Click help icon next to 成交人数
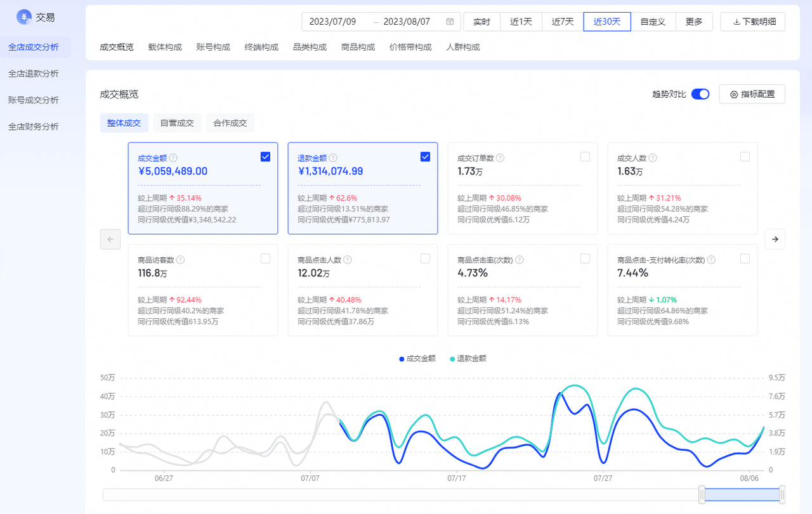The width and height of the screenshot is (812, 514). coord(653,158)
